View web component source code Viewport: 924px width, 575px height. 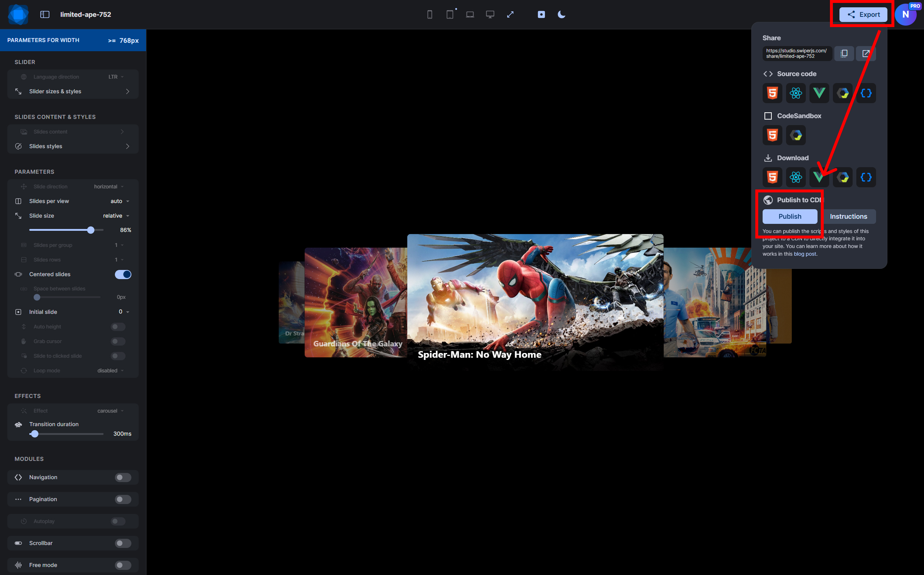pyautogui.click(x=843, y=93)
